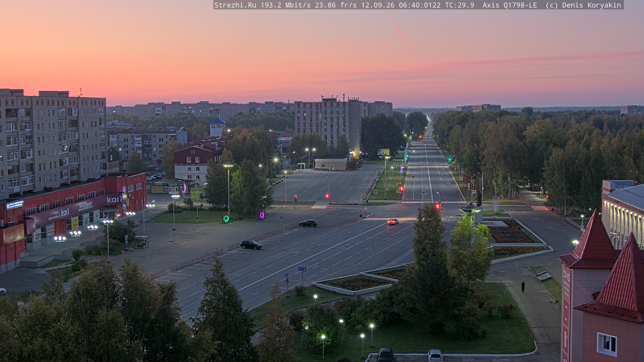Select the 12.09.26 date in the overlay
Viewport: 644px width, 362px height.
coord(378,5)
